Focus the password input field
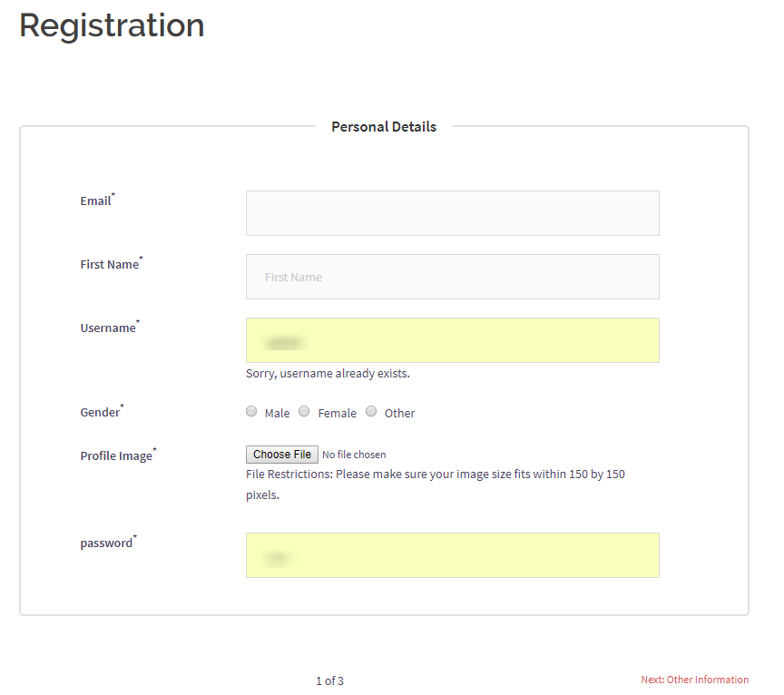 [x=452, y=555]
